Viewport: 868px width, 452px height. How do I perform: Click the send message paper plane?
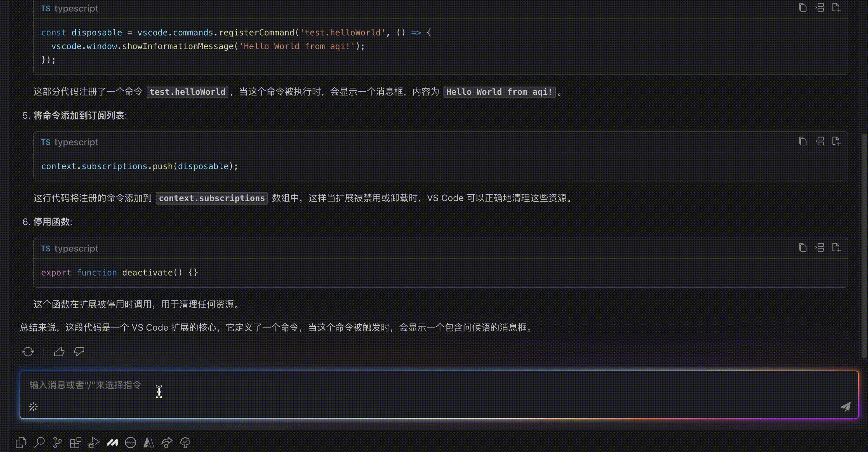tap(846, 406)
